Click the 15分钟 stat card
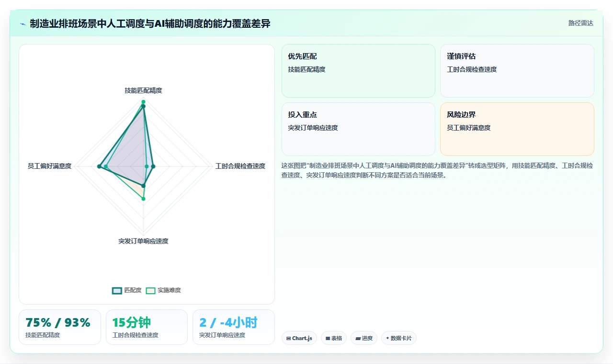613x364 pixels. tap(147, 327)
